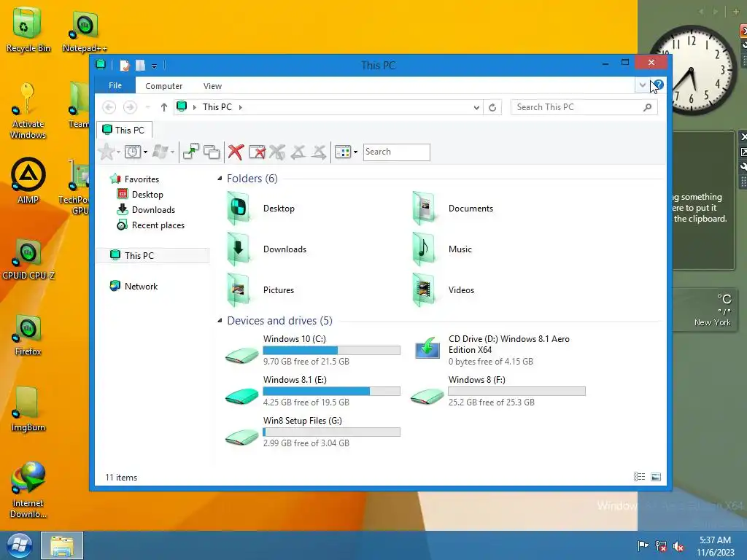Open the AIMP desktop shortcut

click(x=28, y=181)
